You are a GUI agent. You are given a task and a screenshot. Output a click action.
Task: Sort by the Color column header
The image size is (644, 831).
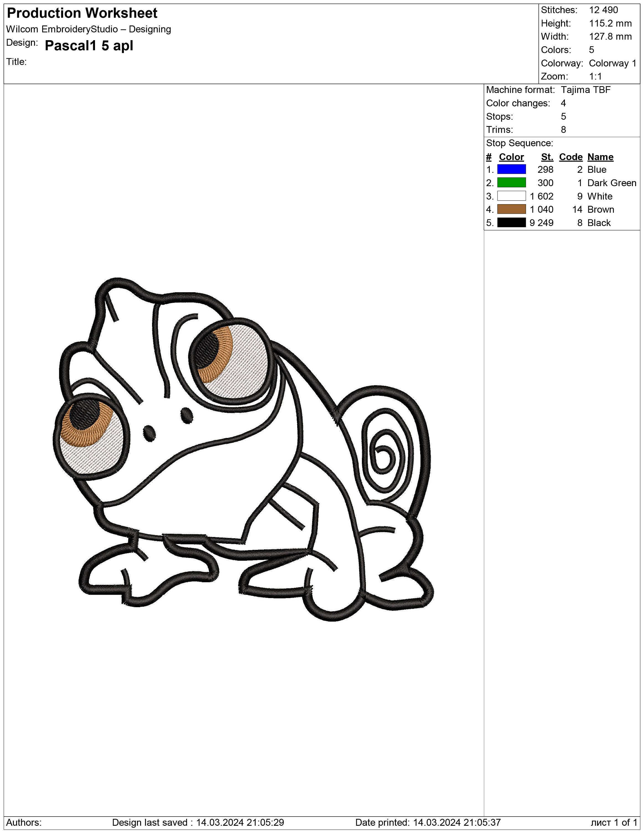pos(511,157)
